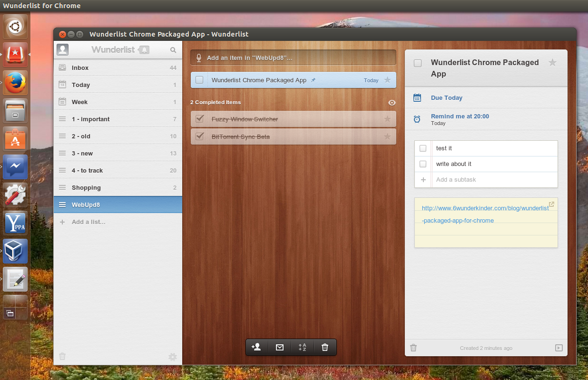This screenshot has width=588, height=380.
Task: Collapse the detail panel with arrow icon
Action: coord(559,348)
